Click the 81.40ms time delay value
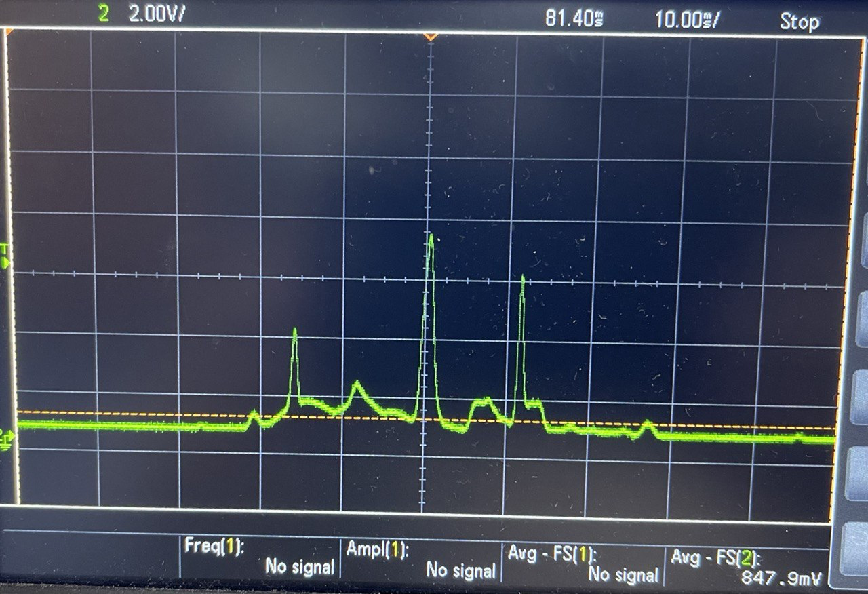This screenshot has width=868, height=594. 574,18
